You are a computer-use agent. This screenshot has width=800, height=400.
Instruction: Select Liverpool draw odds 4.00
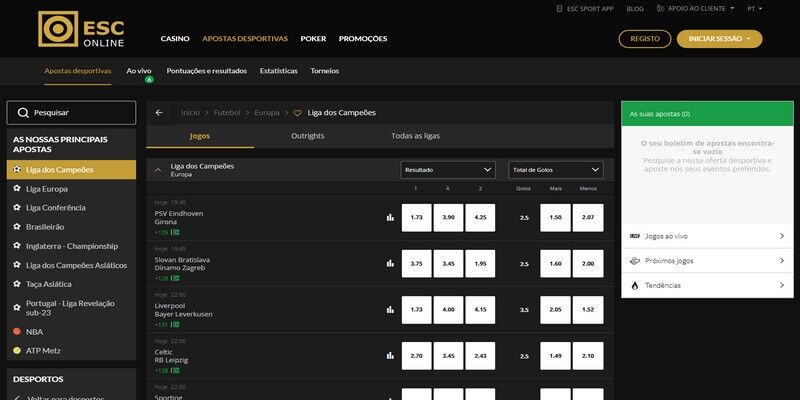tap(448, 310)
